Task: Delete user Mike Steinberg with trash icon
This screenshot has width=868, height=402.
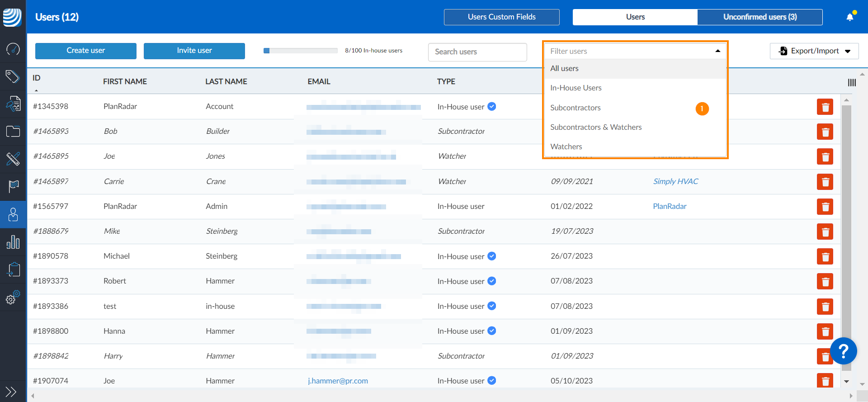Action: click(825, 232)
